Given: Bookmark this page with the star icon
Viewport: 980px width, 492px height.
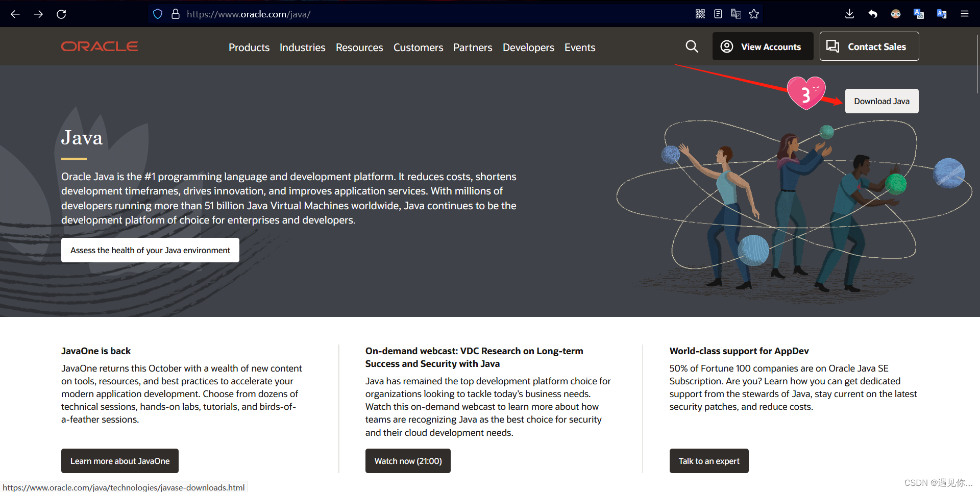Looking at the screenshot, I should point(754,14).
